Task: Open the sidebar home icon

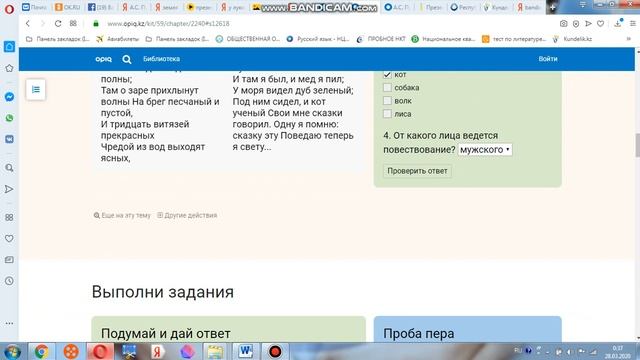Action: click(9, 47)
